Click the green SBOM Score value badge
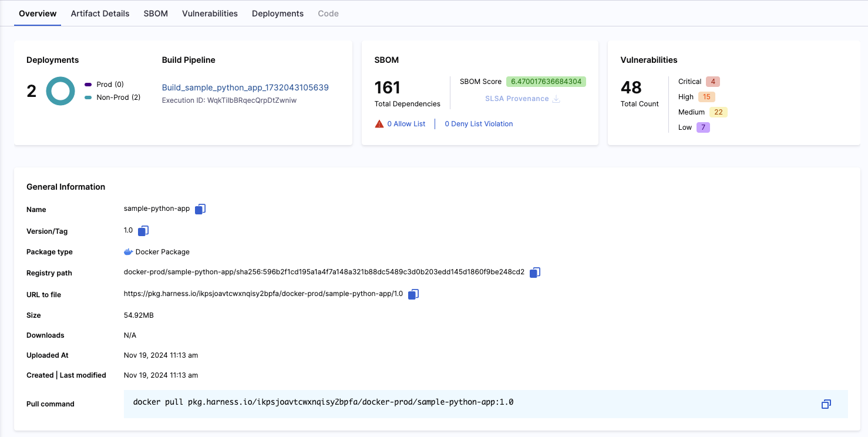 coord(546,82)
